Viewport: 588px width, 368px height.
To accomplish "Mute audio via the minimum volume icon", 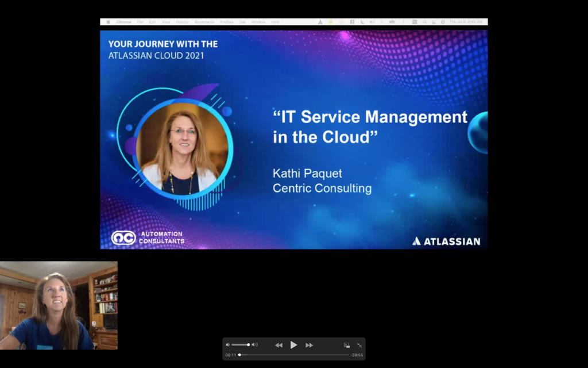I will click(227, 345).
